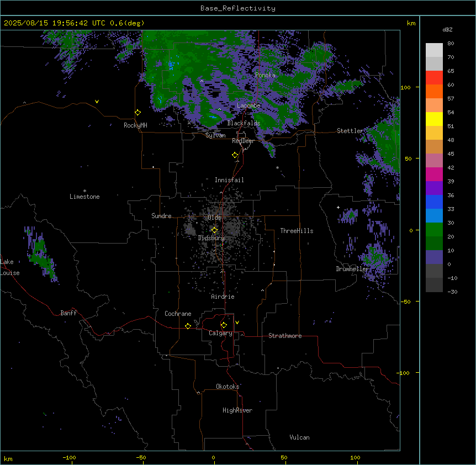Click the 65 value on dBZ legend
This screenshot has height=465, width=476.
coord(451,71)
